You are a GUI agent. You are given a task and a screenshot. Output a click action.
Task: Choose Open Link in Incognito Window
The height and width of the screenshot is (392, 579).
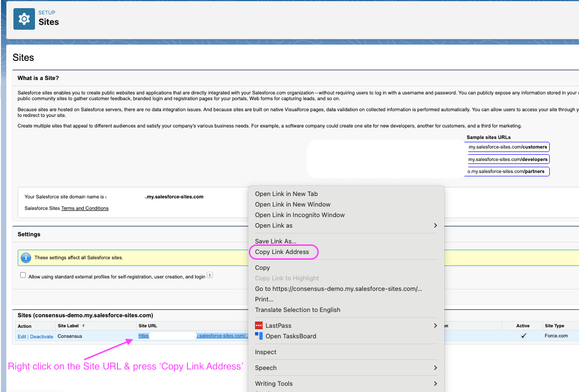(346, 215)
